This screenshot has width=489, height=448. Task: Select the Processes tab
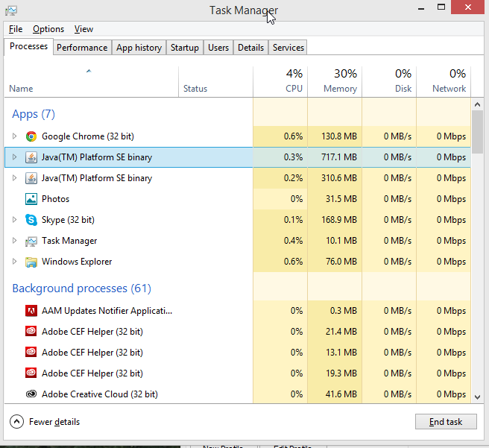pos(28,46)
